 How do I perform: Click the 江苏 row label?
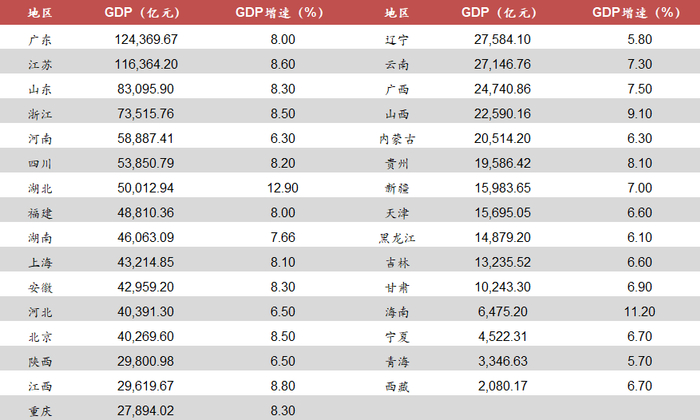click(x=40, y=63)
